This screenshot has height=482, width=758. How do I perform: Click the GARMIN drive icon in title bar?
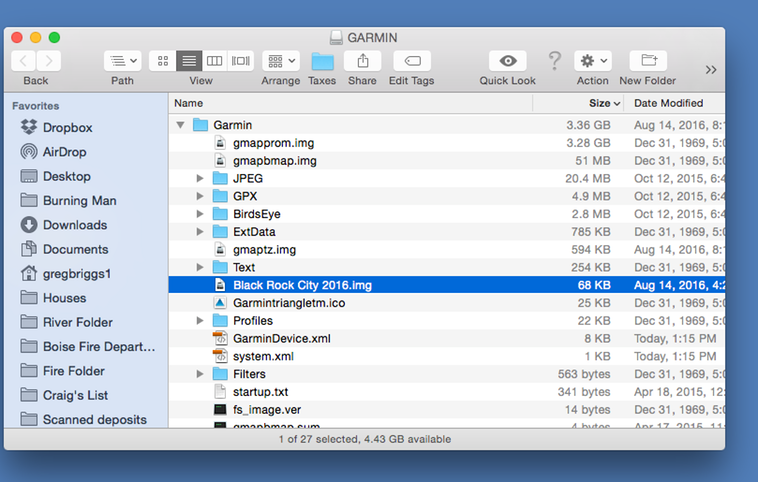pyautogui.click(x=336, y=38)
